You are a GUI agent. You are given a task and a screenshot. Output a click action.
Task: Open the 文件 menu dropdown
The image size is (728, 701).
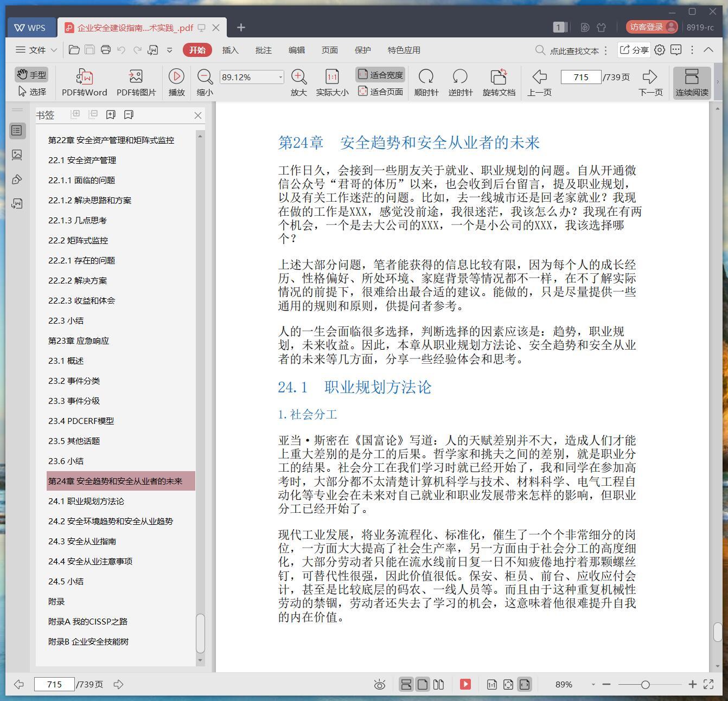pos(36,50)
